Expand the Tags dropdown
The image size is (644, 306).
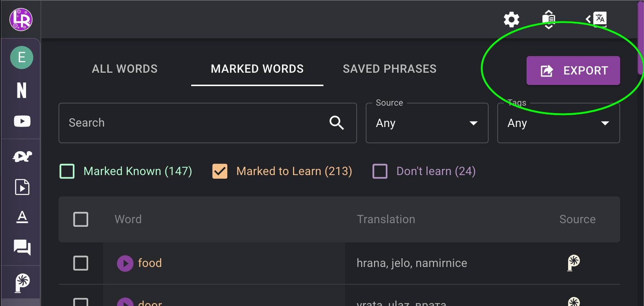[558, 123]
